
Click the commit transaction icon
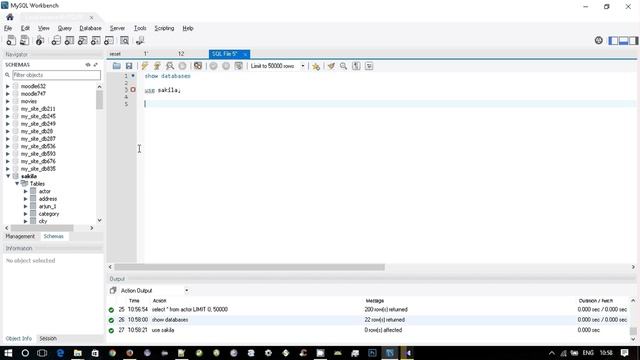(213, 66)
